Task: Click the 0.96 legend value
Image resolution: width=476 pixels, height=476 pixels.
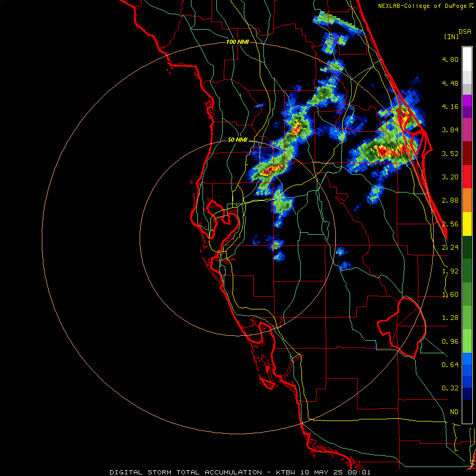Action: (450, 342)
